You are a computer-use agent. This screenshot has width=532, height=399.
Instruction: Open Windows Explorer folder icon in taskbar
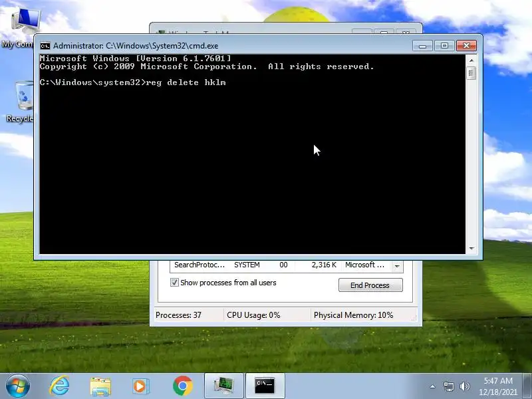click(100, 386)
